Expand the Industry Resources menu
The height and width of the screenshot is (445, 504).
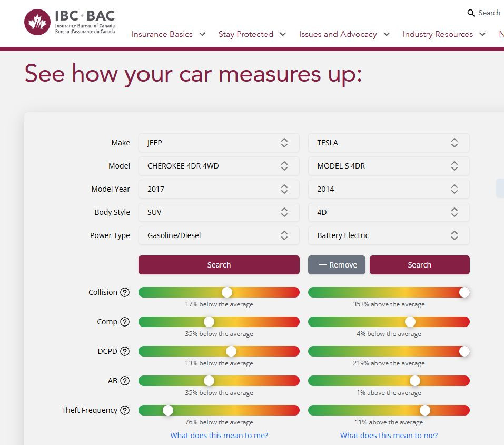pos(444,34)
